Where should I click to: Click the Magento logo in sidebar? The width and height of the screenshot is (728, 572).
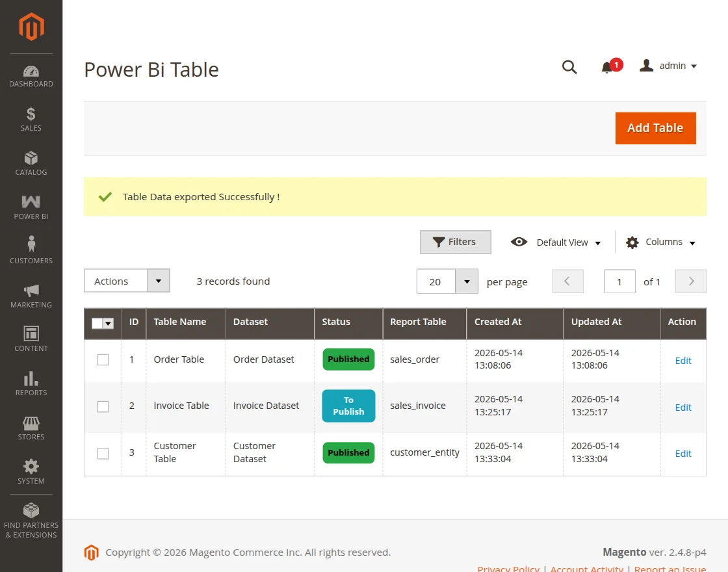point(31,27)
